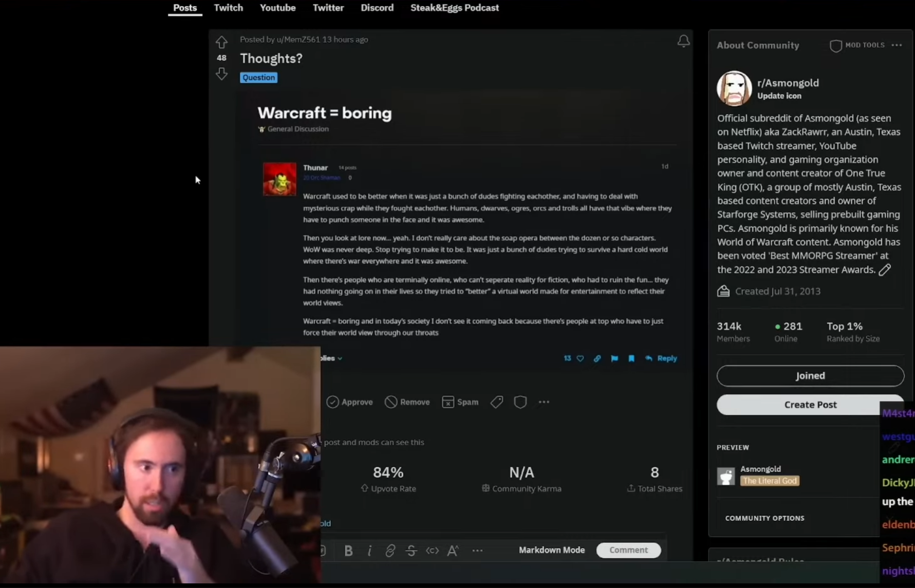Click the 13 likes count
The width and height of the screenshot is (915, 588).
point(567,358)
